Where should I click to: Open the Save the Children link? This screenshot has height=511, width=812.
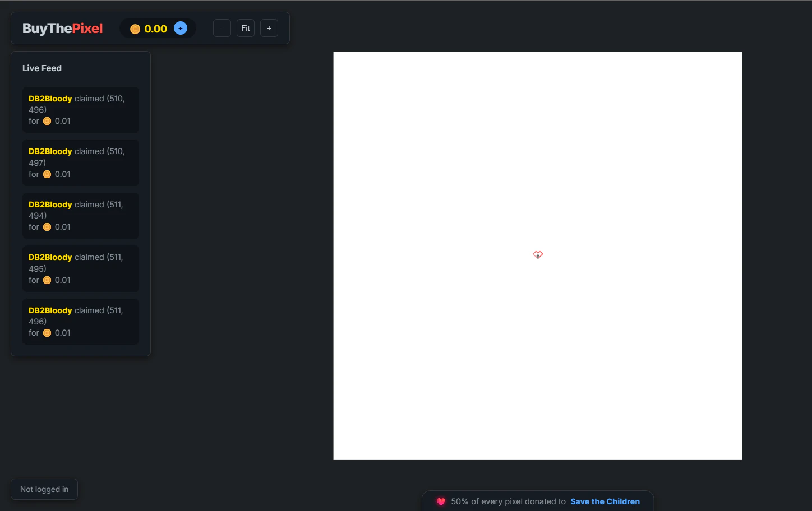[x=605, y=501]
